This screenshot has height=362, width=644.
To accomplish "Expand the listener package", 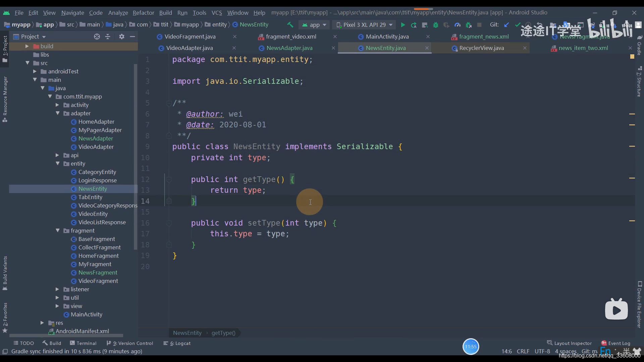I will point(57,289).
